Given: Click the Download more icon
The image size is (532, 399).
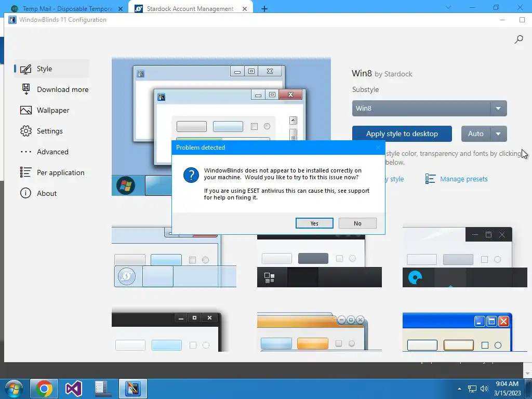Looking at the screenshot, I should coord(26,89).
